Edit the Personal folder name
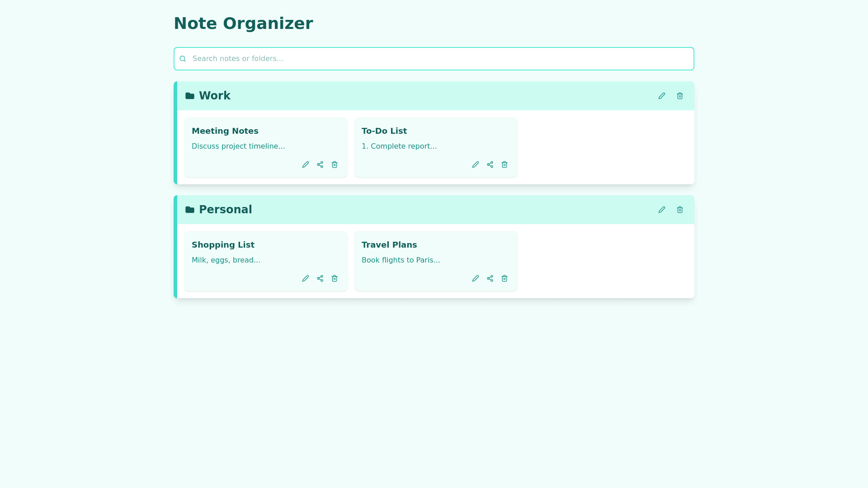The image size is (868, 488). pyautogui.click(x=662, y=210)
